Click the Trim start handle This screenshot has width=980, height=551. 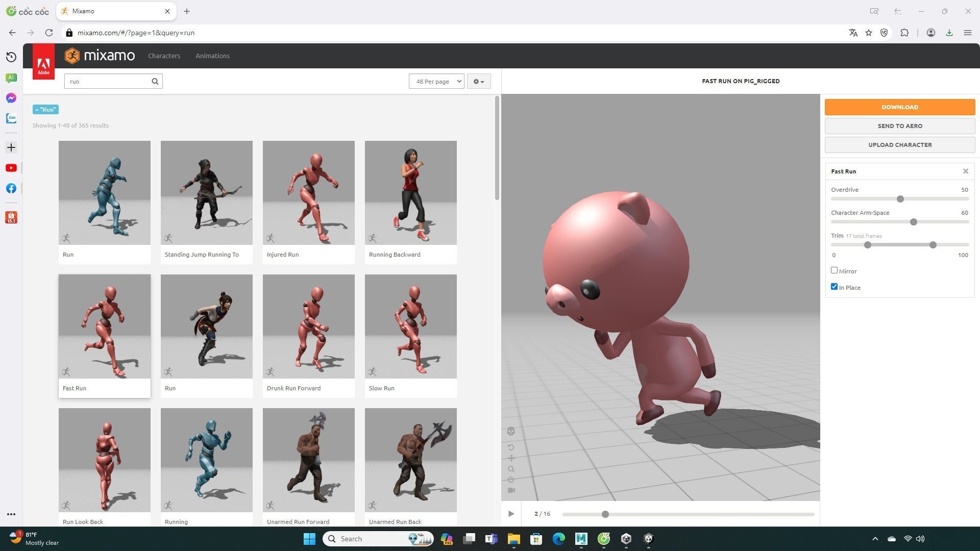868,245
